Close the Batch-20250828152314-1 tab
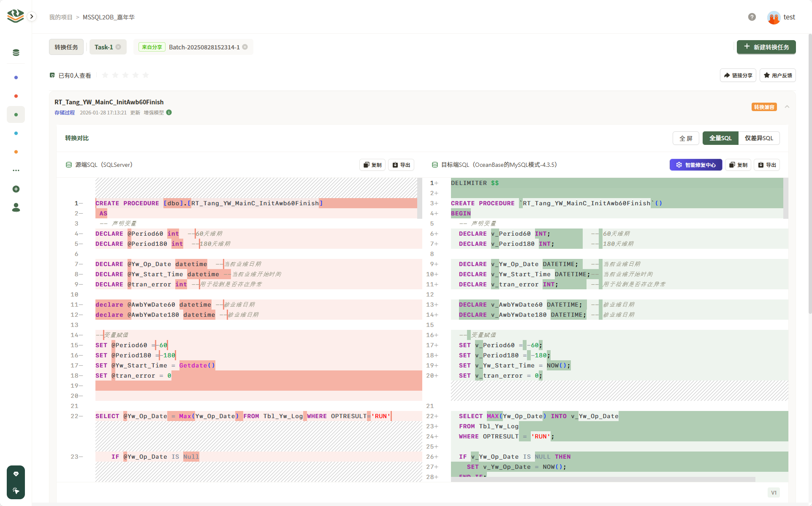This screenshot has height=506, width=812. coord(245,47)
